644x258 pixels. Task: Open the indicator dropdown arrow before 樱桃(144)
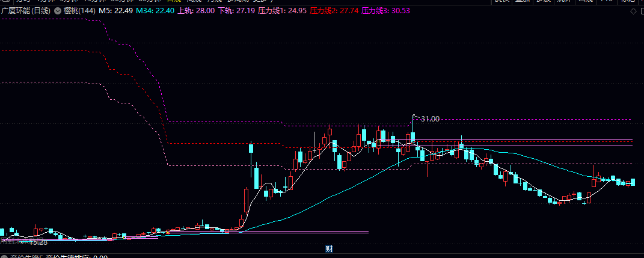[x=58, y=11]
